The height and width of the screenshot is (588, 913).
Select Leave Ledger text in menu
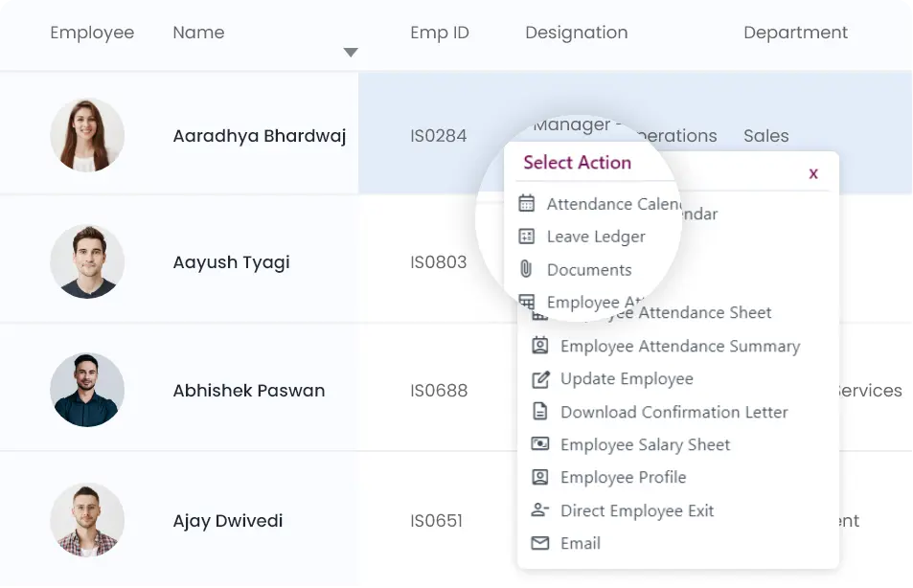(x=596, y=237)
